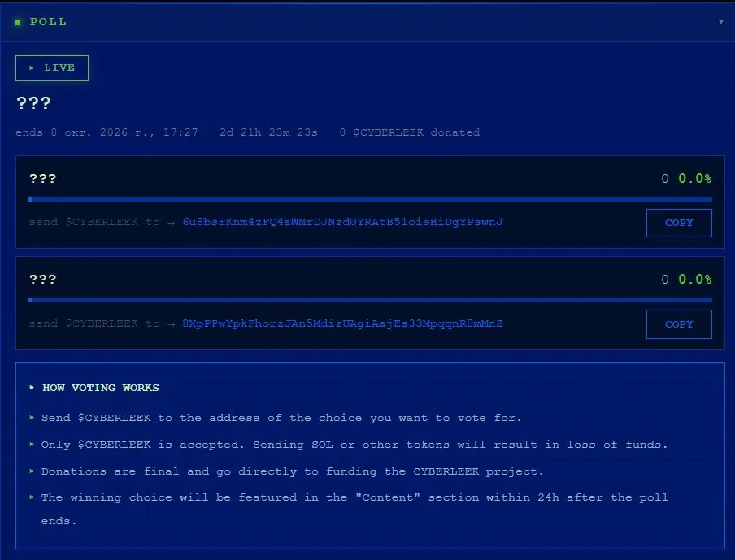735x560 pixels.
Task: Copy the address starting with 8XpPPwYpk
Action: (679, 324)
